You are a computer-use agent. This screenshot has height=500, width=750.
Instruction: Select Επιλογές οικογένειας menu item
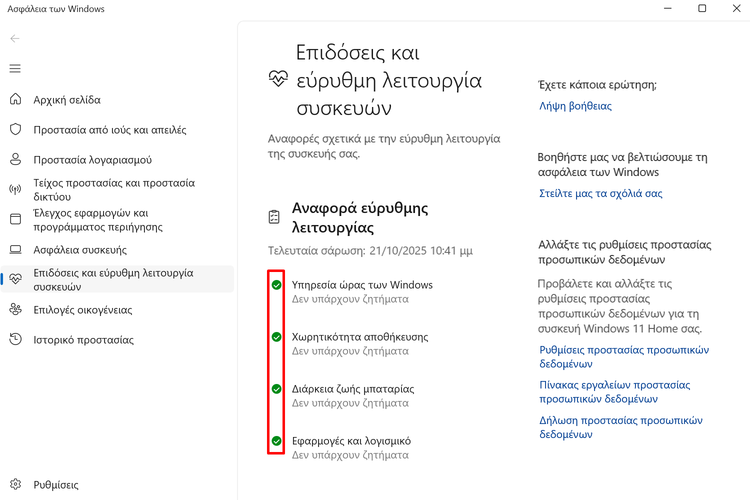[x=82, y=310]
